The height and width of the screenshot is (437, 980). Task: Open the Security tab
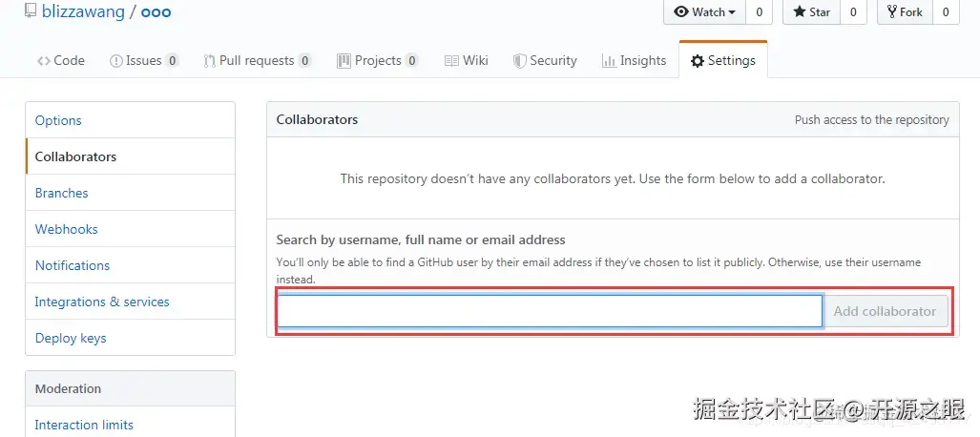[544, 61]
